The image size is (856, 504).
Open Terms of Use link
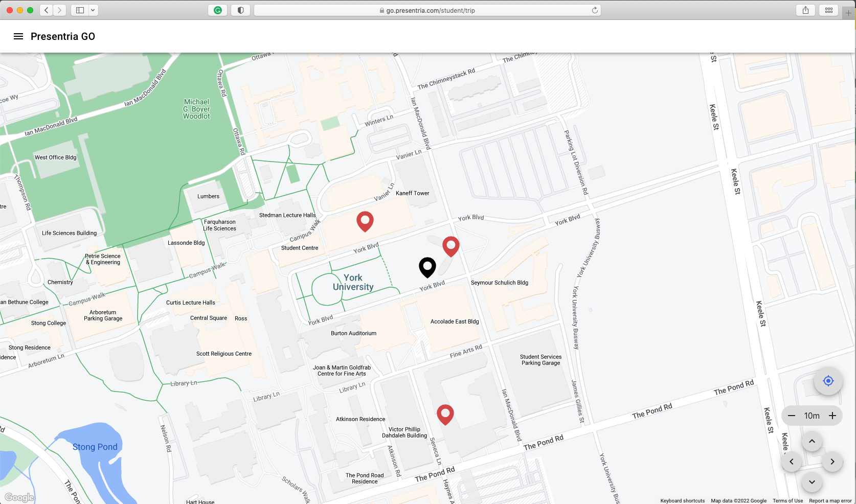[787, 501]
